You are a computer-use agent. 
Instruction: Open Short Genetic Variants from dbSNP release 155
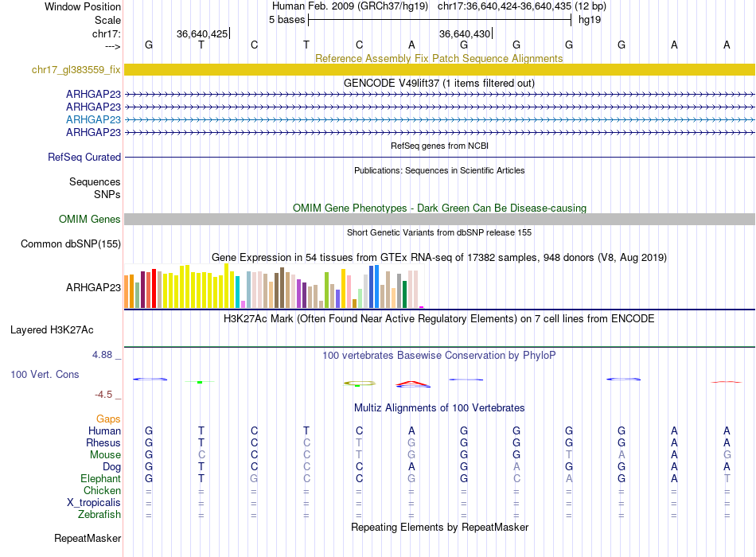[439, 232]
